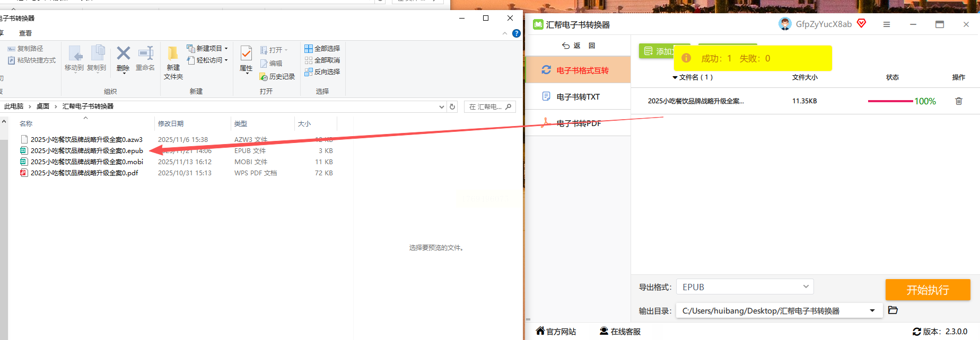Image resolution: width=980 pixels, height=340 pixels.
Task: Open the View (查看) ribbon tab
Action: (x=25, y=33)
